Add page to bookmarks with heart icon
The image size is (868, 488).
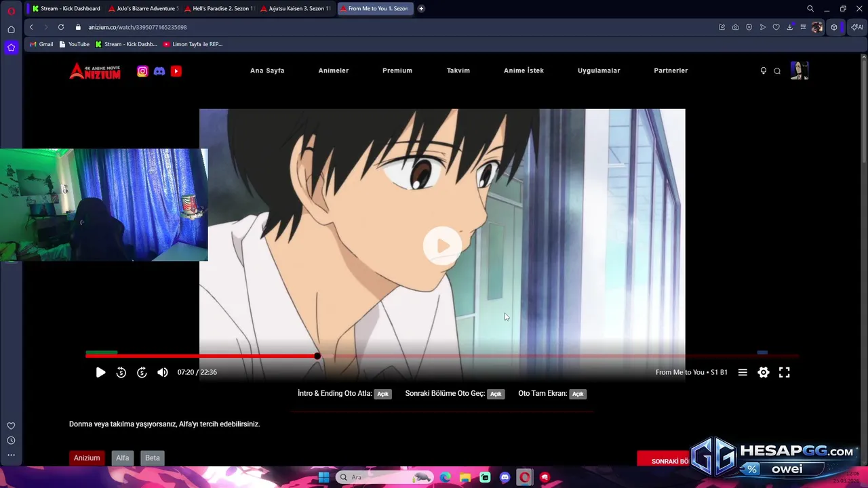pos(776,27)
